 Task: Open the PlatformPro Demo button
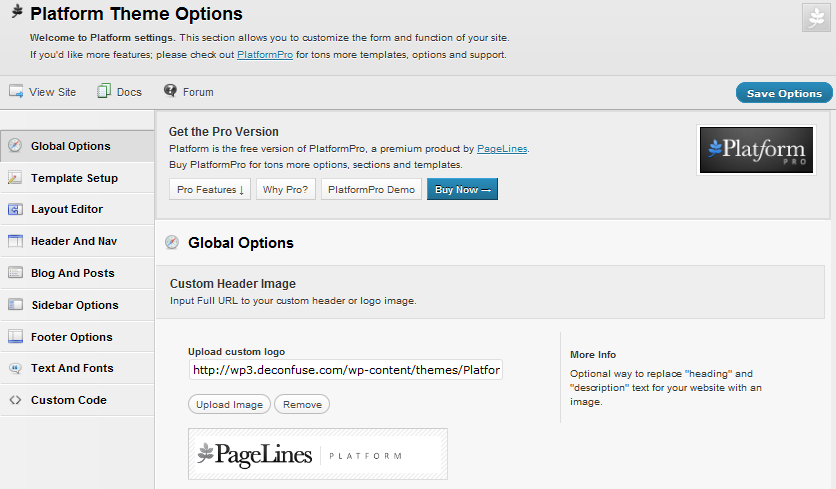(x=371, y=189)
